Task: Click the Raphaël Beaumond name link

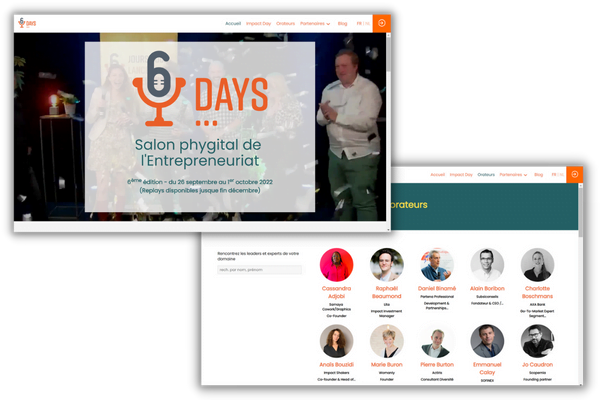Action: coord(386,292)
